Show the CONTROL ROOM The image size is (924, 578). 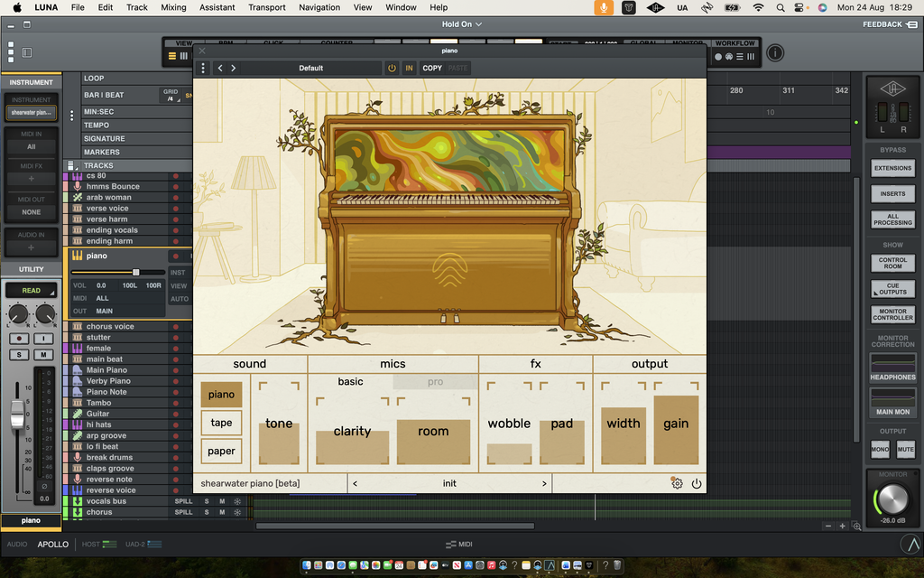(892, 263)
